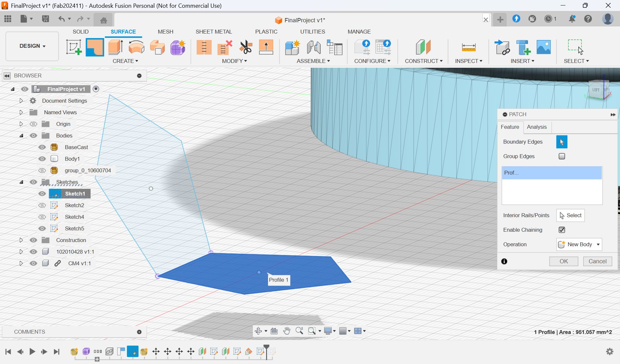The height and width of the screenshot is (364, 620).
Task: Activate the Measure tool
Action: click(469, 47)
